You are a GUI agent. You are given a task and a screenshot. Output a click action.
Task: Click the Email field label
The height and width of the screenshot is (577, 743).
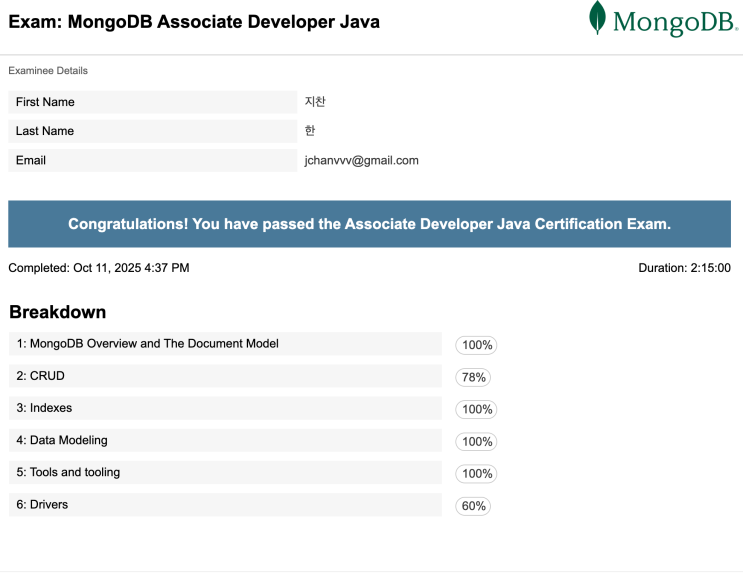point(153,161)
